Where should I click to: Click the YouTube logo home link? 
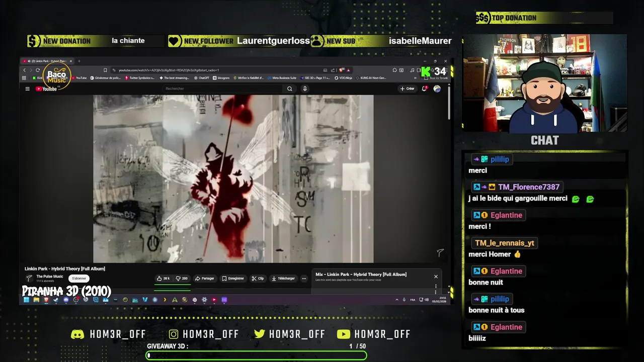click(46, 89)
